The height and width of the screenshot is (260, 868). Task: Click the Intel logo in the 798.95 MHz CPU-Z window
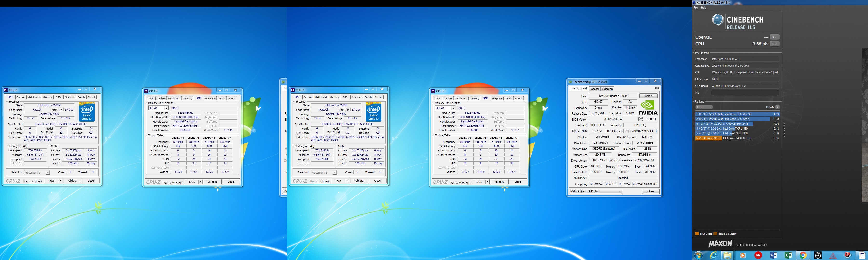[x=87, y=112]
